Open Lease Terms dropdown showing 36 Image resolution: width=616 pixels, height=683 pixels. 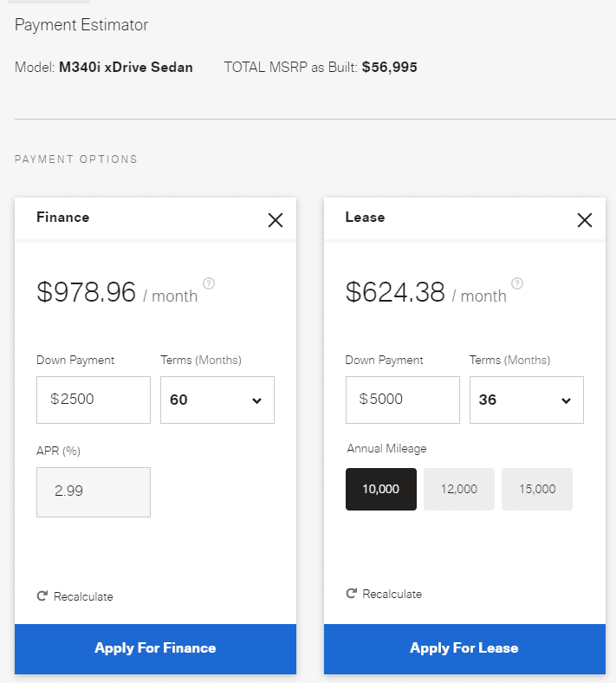pos(526,400)
